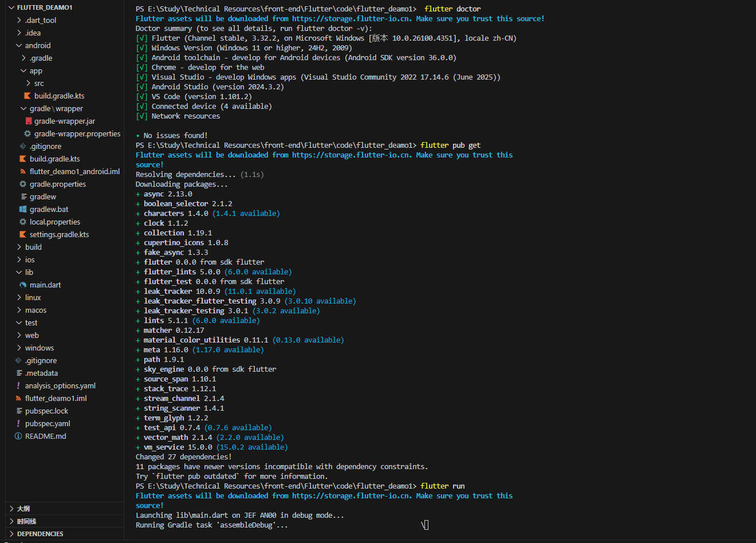Screen dimensions: 756x543
Task: Click the README.md info icon
Action: 18,436
